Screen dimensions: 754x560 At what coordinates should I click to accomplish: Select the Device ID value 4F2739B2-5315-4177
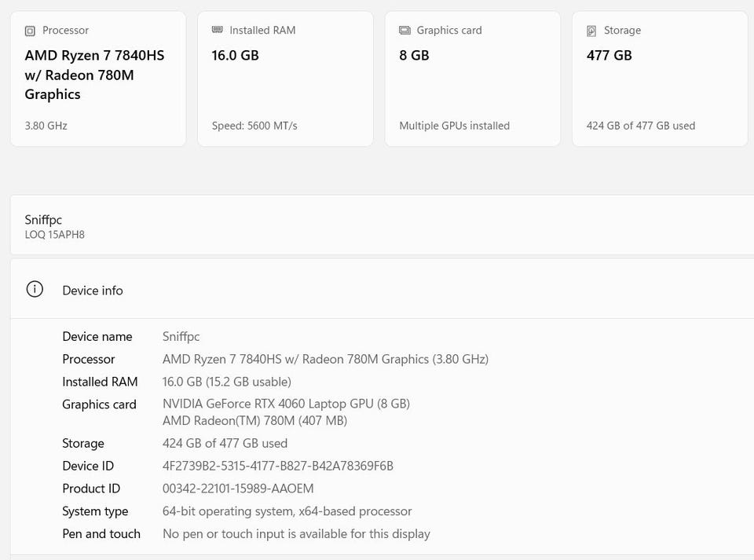[x=278, y=466]
